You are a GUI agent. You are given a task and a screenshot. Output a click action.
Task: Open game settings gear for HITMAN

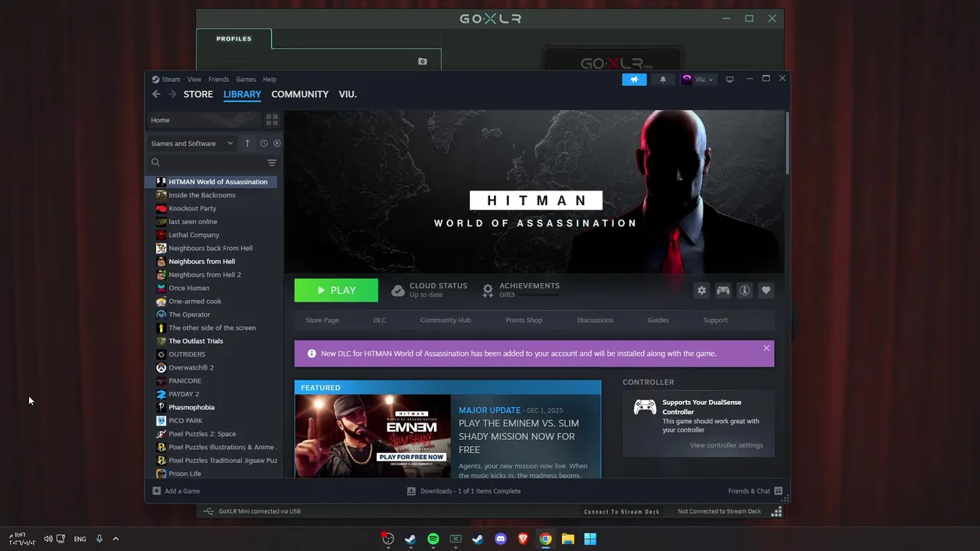coord(701,291)
